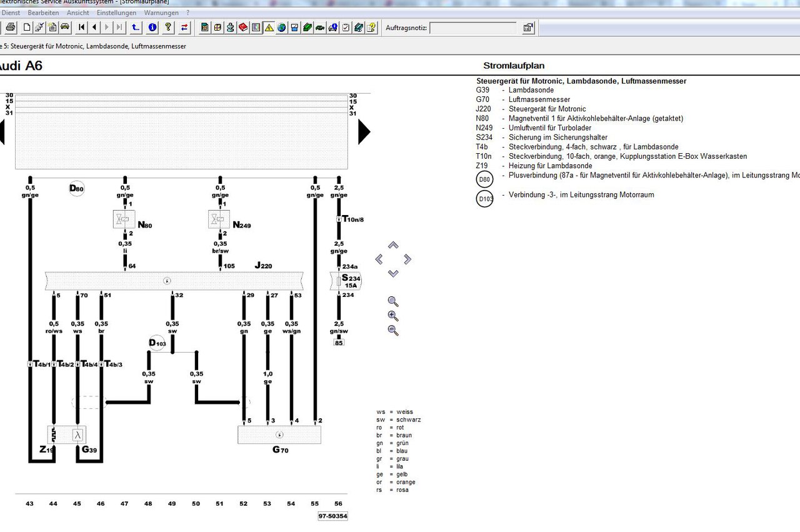Click the car icon in the toolbar
Image resolution: width=800 pixels, height=532 pixels.
(x=64, y=28)
